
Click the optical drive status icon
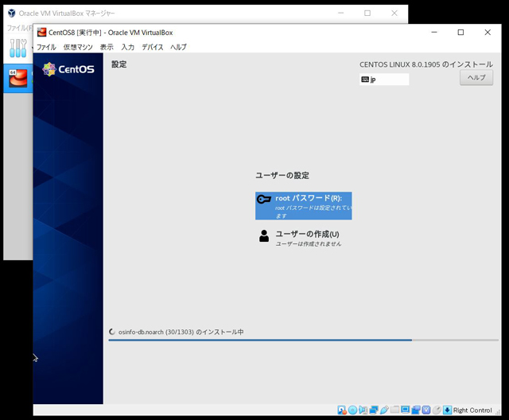tap(352, 410)
